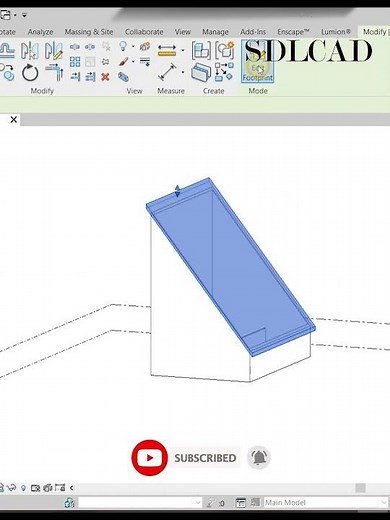Screen dimensions: 390x520
Task: Click the Create Parts icon
Action: 201,73
